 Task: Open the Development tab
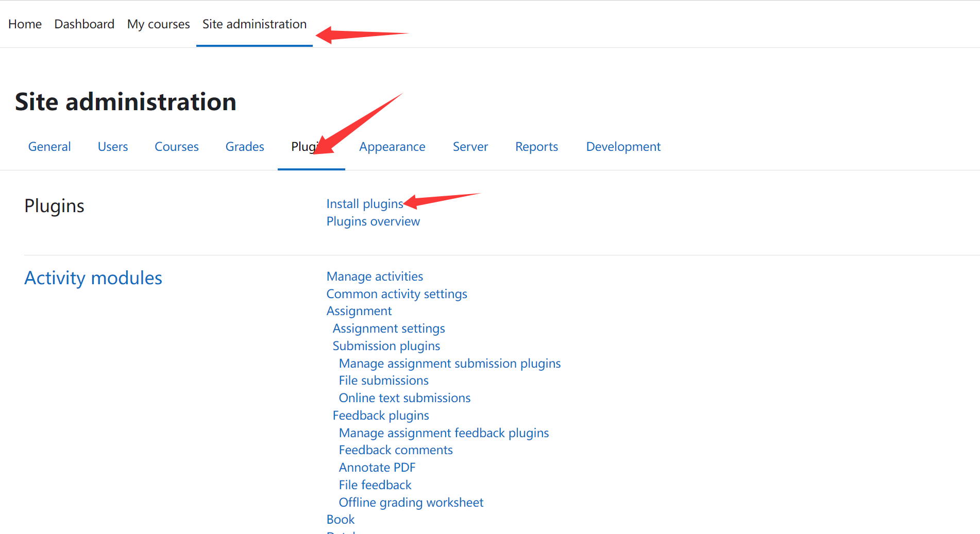tap(623, 147)
